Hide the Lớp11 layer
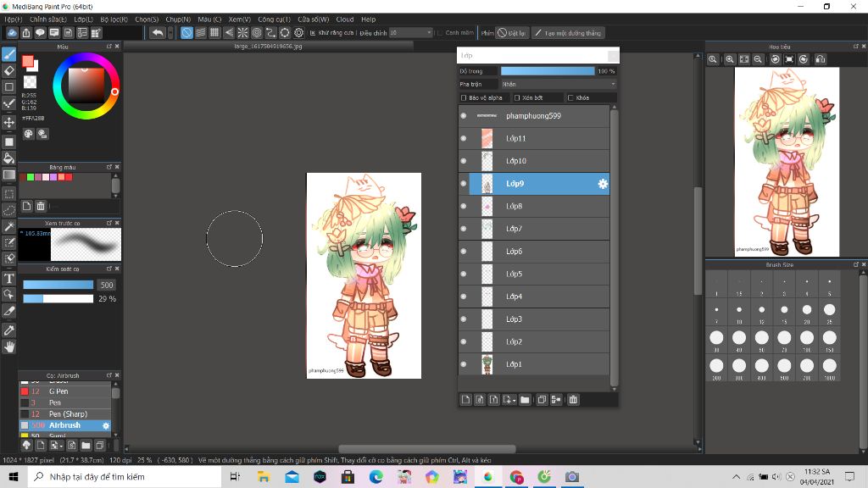The width and height of the screenshot is (868, 488). [464, 138]
